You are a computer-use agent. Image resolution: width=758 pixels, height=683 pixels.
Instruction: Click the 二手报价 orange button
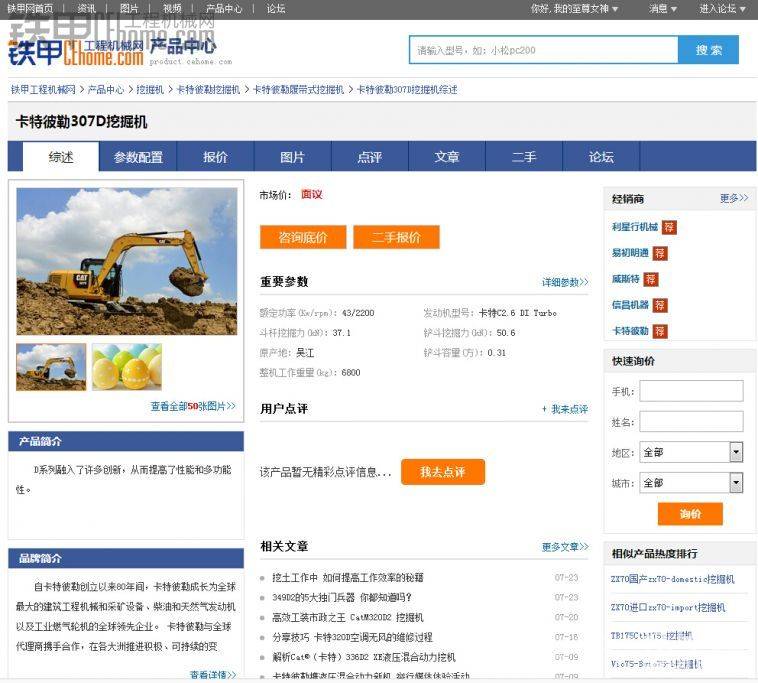coord(396,237)
